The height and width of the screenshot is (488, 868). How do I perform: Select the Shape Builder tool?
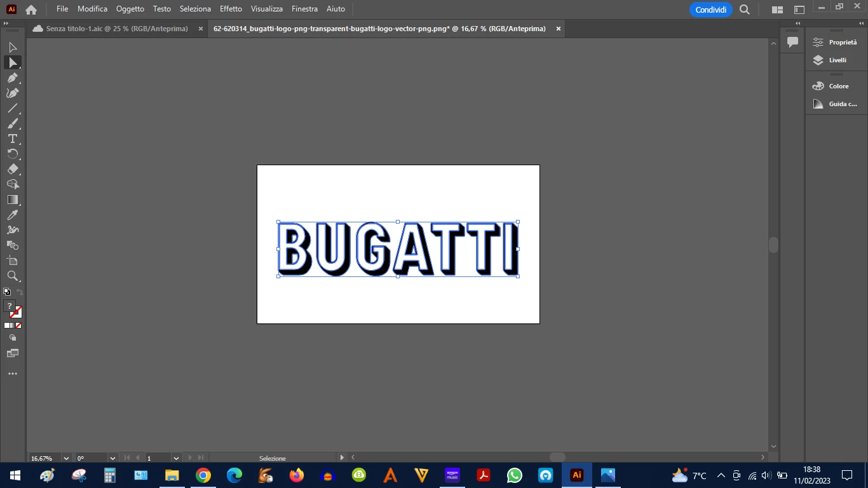13,184
